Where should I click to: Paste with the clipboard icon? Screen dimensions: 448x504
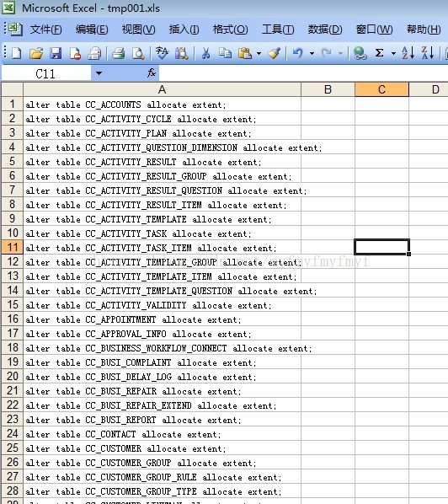pyautogui.click(x=245, y=53)
